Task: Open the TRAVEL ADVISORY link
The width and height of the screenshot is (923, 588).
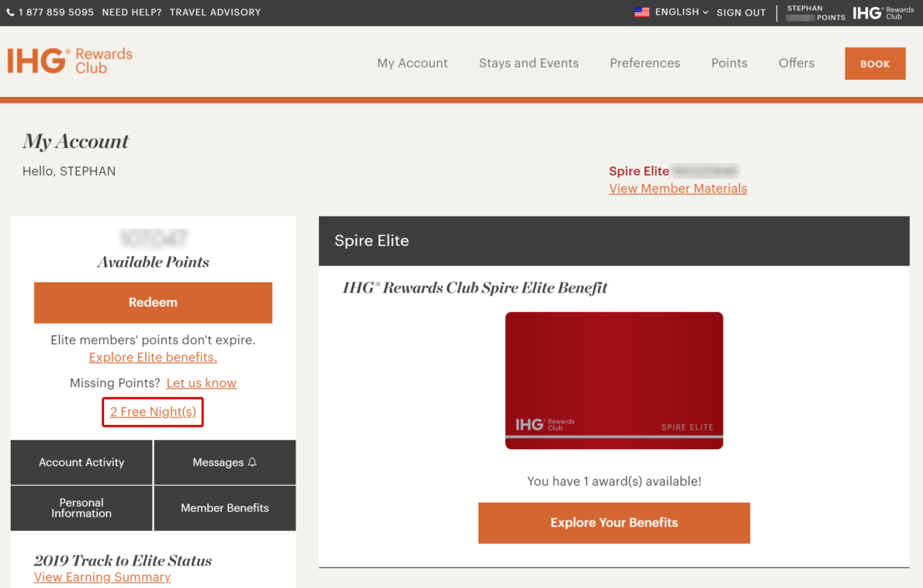Action: 216,12
